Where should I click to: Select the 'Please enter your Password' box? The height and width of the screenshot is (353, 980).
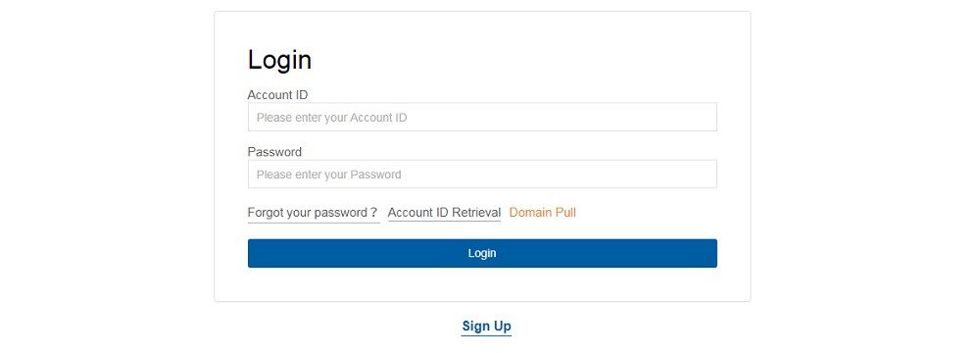[x=482, y=174]
